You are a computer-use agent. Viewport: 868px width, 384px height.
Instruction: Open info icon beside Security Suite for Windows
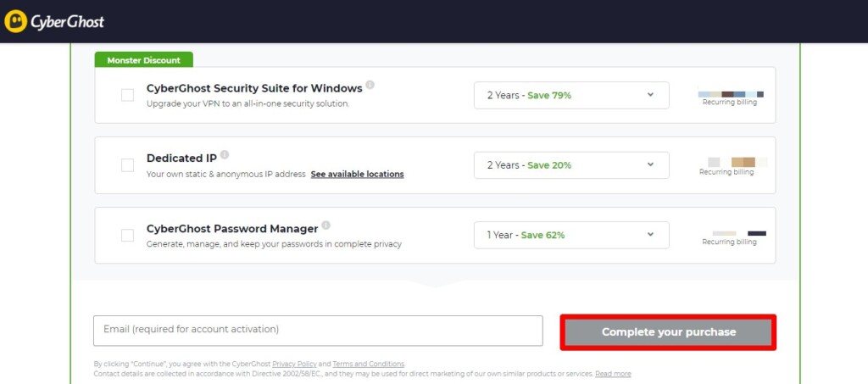click(x=370, y=86)
